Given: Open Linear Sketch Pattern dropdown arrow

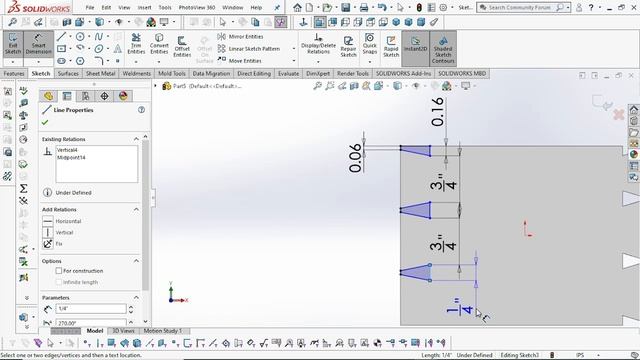Looking at the screenshot, I should [x=293, y=49].
